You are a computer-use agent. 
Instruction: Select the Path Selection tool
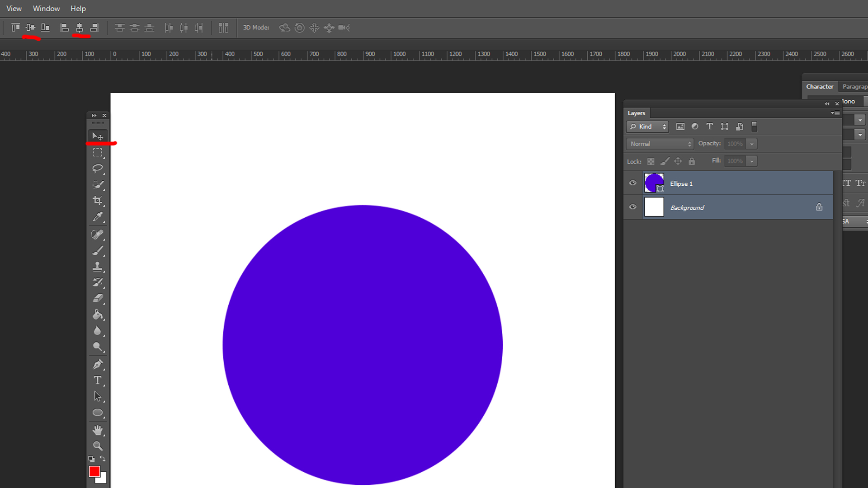click(98, 396)
